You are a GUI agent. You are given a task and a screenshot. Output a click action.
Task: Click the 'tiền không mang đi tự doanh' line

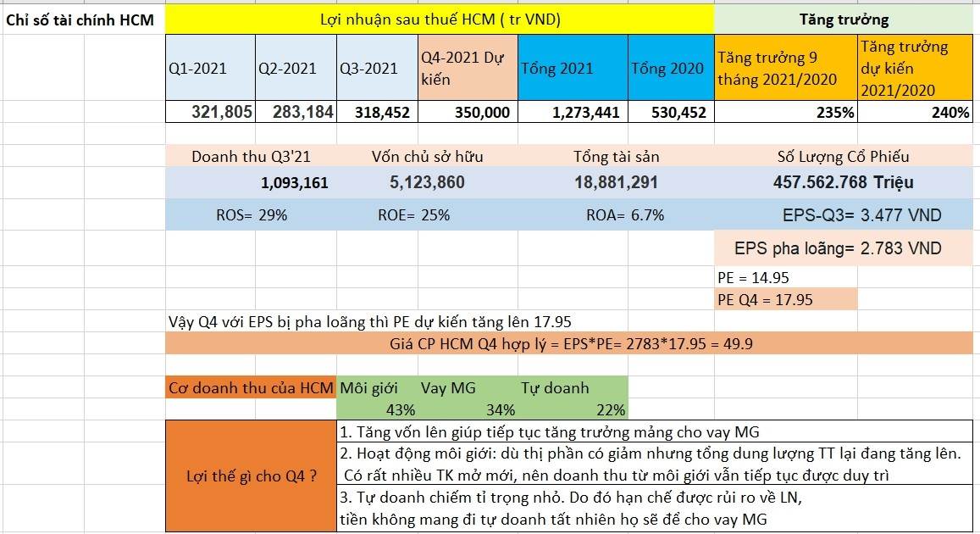pos(553,520)
